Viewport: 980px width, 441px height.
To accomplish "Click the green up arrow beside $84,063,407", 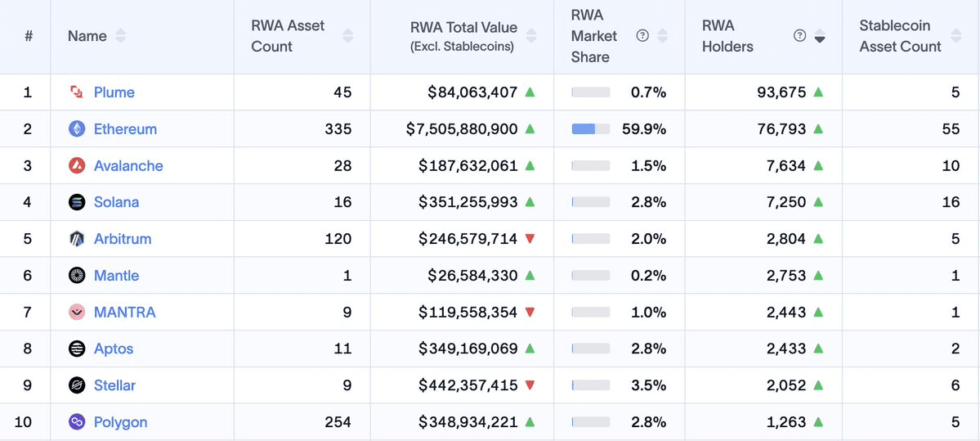I will tap(530, 92).
